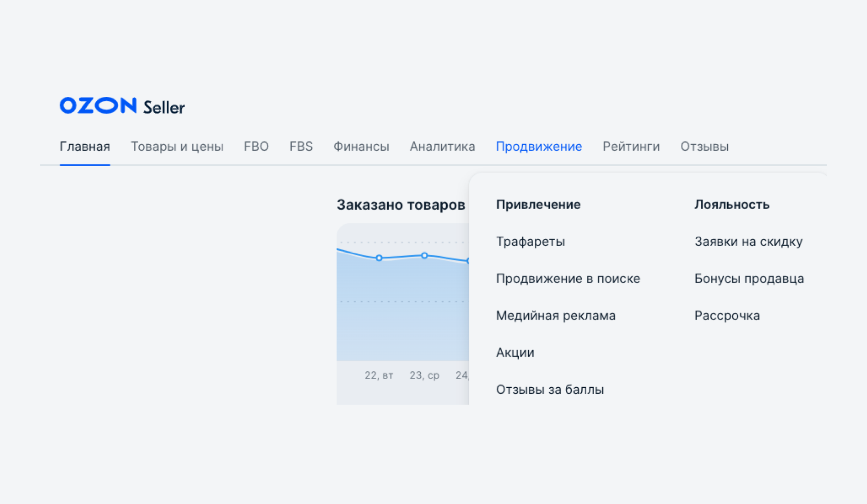Screen dimensions: 867x504
Task: Click the OZON Seller logo
Action: (x=122, y=106)
